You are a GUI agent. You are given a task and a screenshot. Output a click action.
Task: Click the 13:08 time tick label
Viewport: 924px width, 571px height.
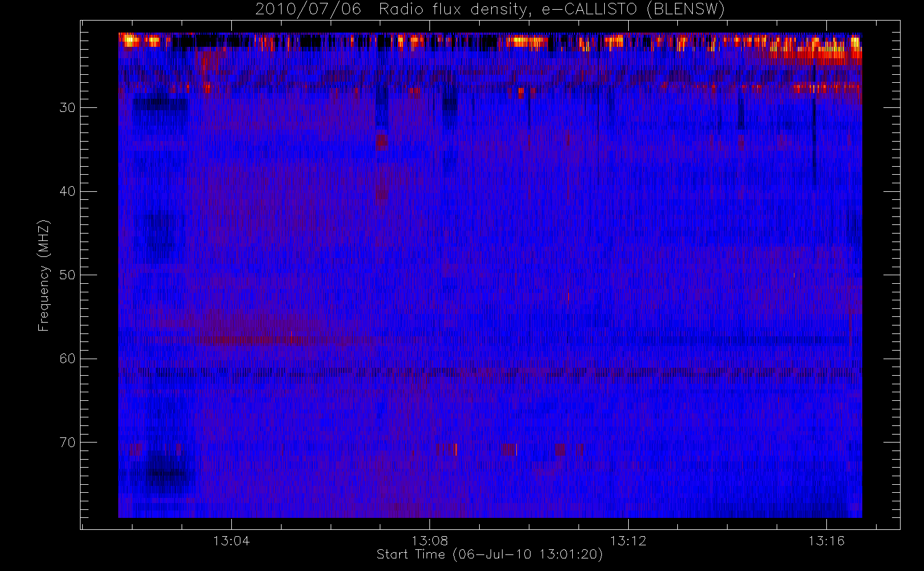(x=429, y=541)
